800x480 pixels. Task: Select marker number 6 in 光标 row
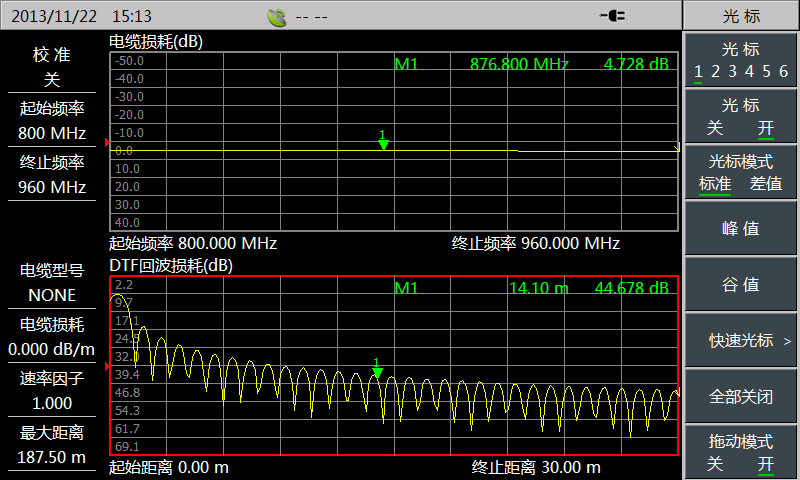[x=783, y=71]
